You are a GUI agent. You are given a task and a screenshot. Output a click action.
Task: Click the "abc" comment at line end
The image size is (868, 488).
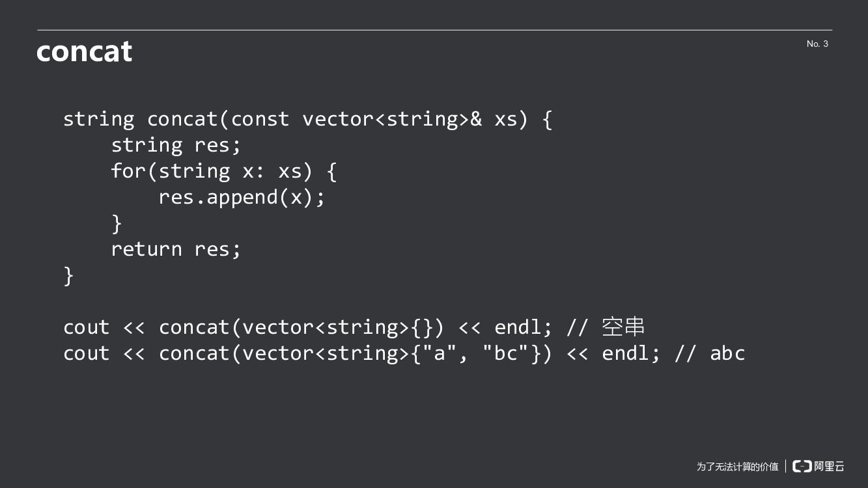coord(727,353)
